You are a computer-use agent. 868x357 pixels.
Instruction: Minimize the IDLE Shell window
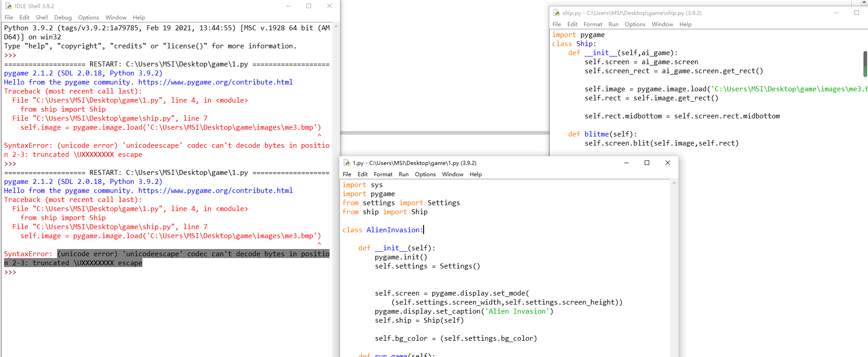[288, 6]
